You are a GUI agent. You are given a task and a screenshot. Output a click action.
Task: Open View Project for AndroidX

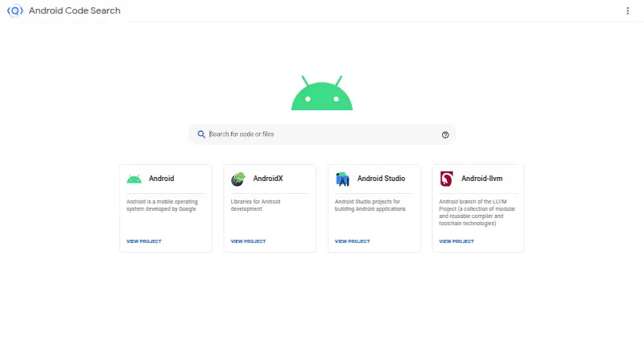[x=248, y=241]
